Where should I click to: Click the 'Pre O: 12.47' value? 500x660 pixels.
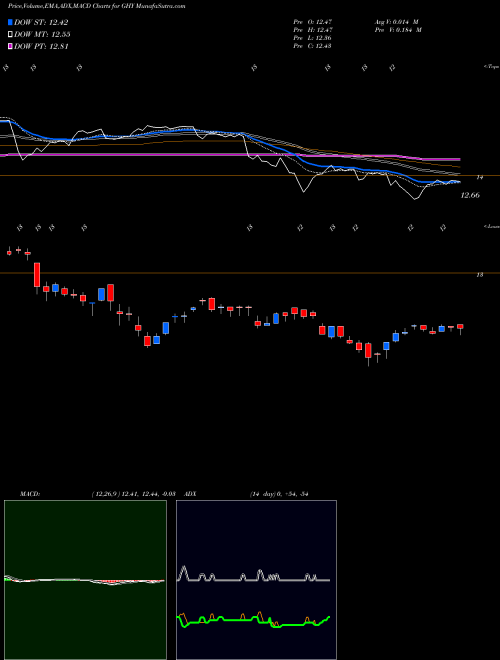coord(312,22)
